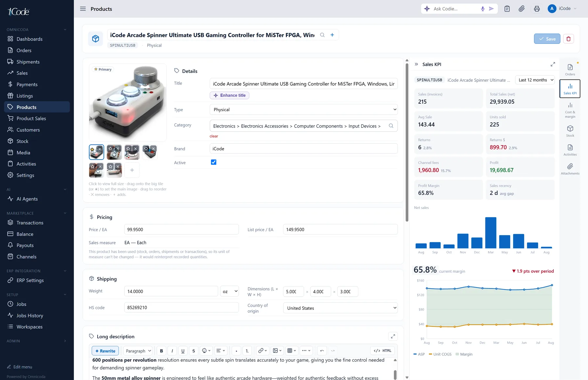Click the Price / EA input field
The height and width of the screenshot is (380, 588).
click(181, 230)
